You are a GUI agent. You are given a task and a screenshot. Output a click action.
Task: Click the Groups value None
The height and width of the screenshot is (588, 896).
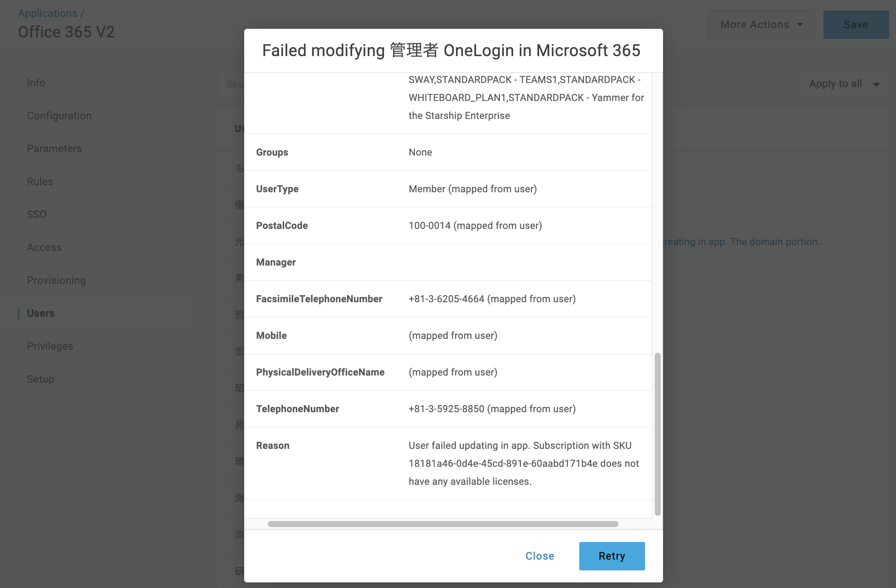420,152
